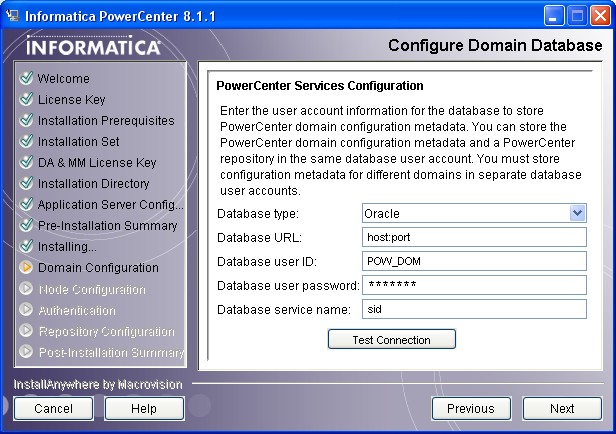Cancel the installation
The height and width of the screenshot is (434, 616).
[53, 408]
